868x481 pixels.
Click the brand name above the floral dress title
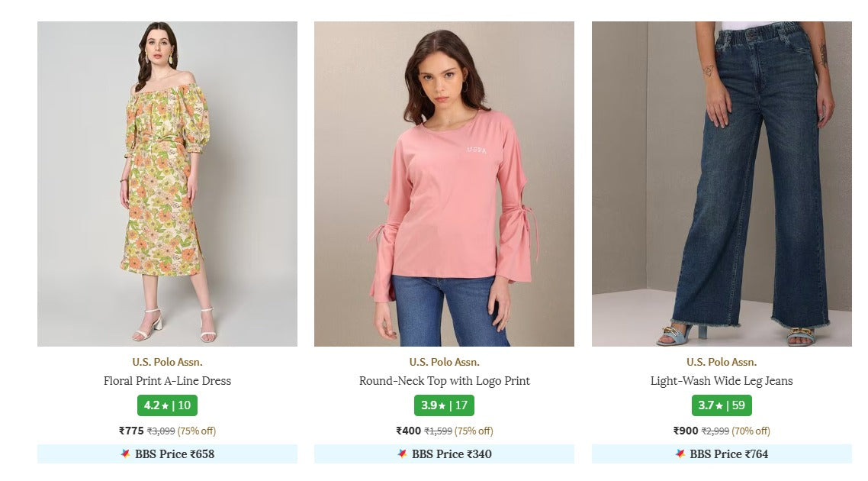pos(167,362)
